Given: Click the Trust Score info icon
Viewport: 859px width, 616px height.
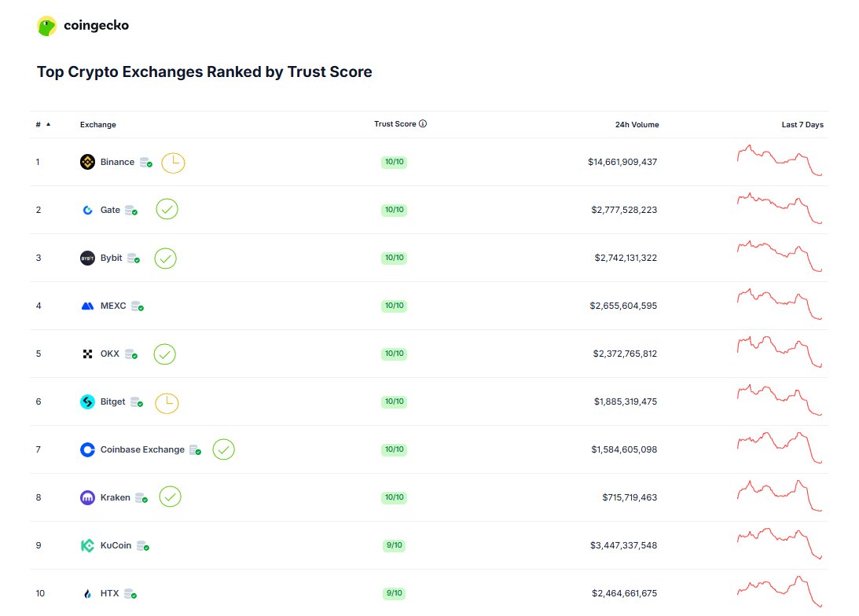Looking at the screenshot, I should point(423,123).
